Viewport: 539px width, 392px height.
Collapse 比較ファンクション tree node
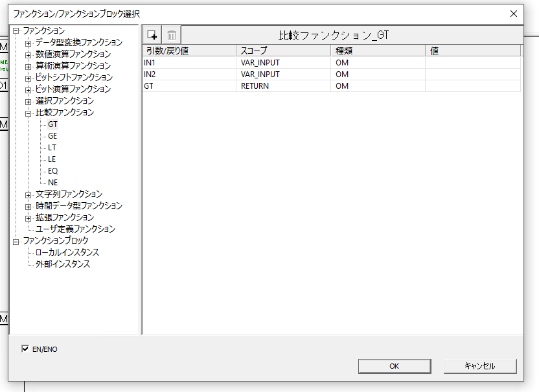pyautogui.click(x=28, y=113)
